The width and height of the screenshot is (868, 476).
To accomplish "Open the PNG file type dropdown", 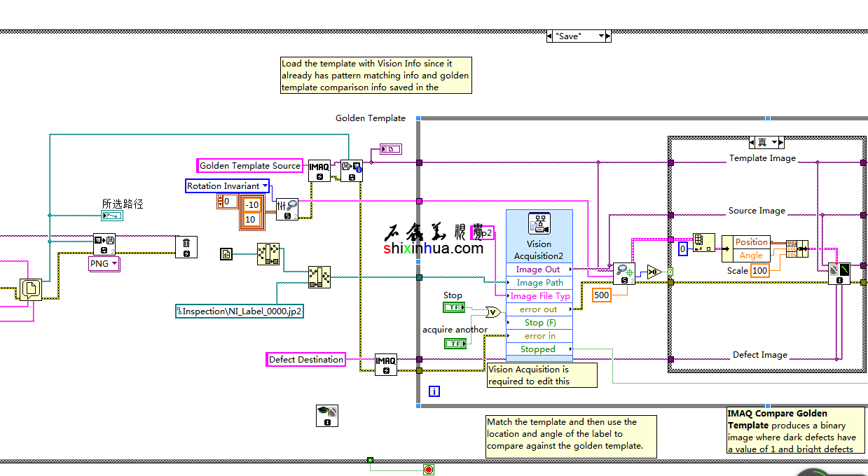I will tap(114, 264).
